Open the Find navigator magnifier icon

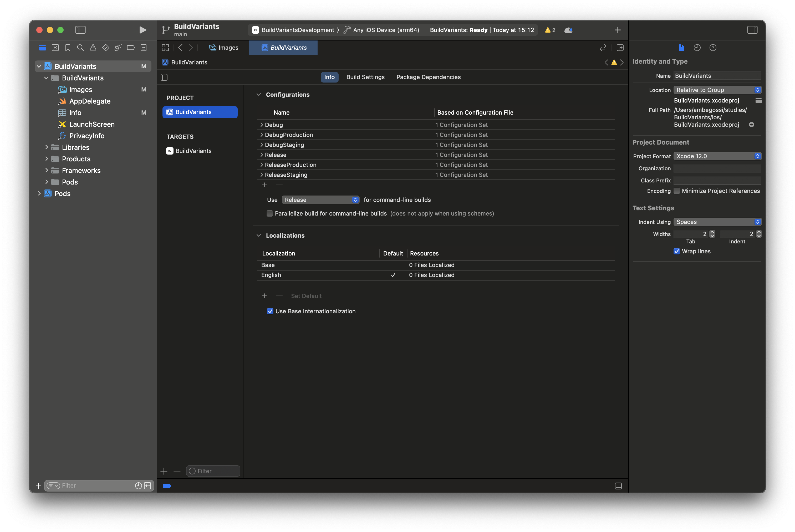click(80, 48)
